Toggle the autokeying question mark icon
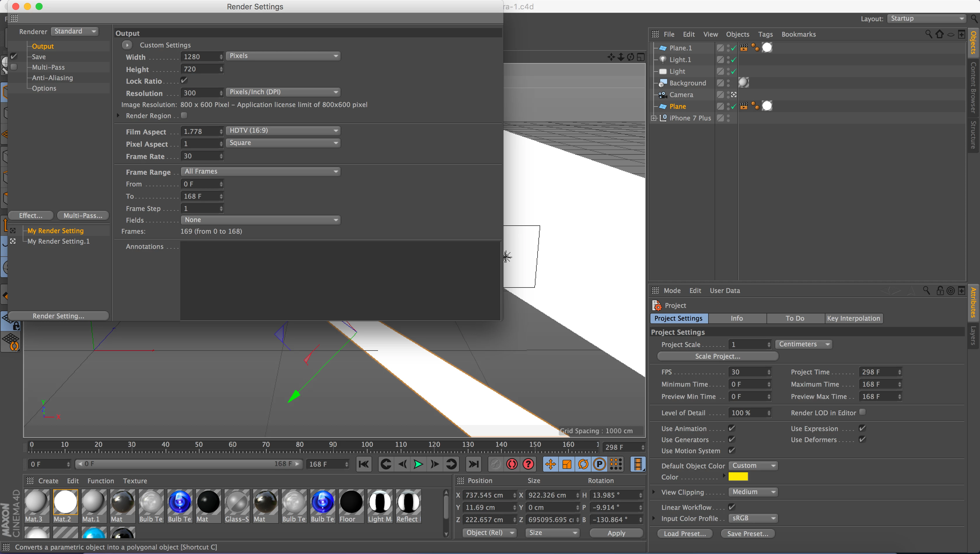This screenshot has height=554, width=980. 528,464
